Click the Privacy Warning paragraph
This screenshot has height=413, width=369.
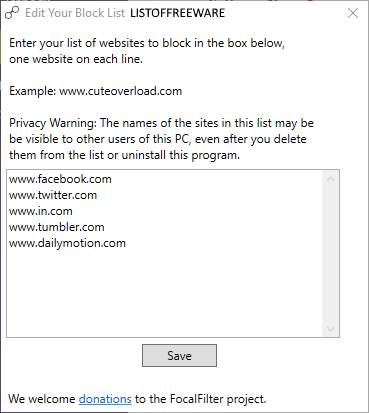[x=161, y=139]
